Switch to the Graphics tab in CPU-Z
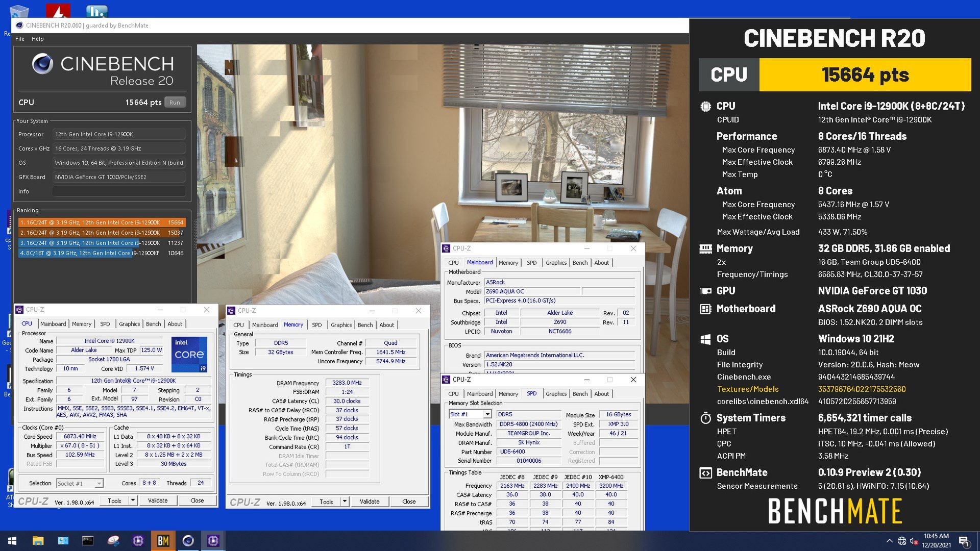 point(129,323)
